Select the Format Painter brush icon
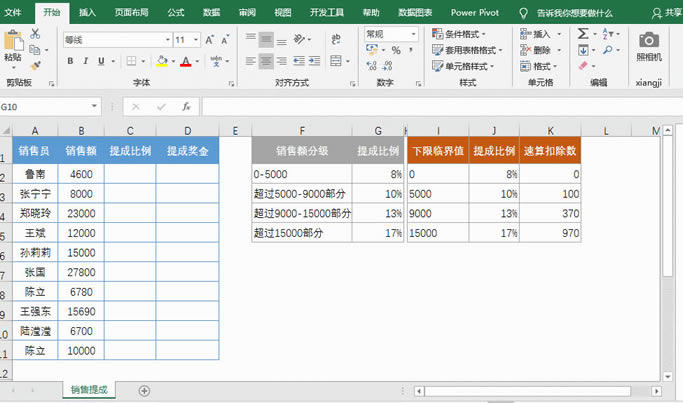 [35, 64]
